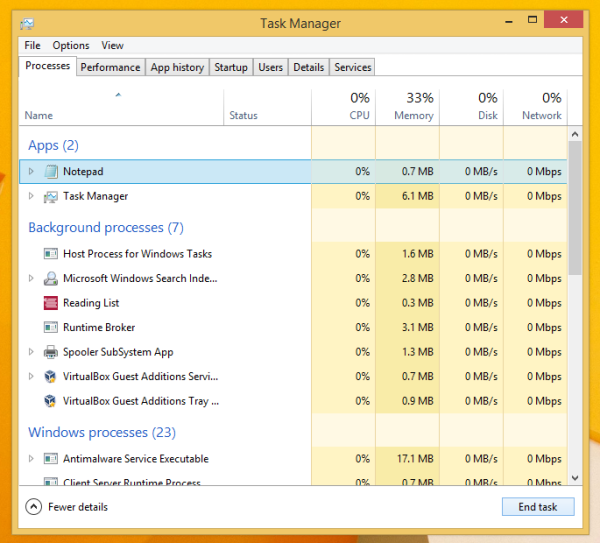Select VirtualBox Guest Additions Tray row name
The image size is (600, 543).
pos(141,401)
